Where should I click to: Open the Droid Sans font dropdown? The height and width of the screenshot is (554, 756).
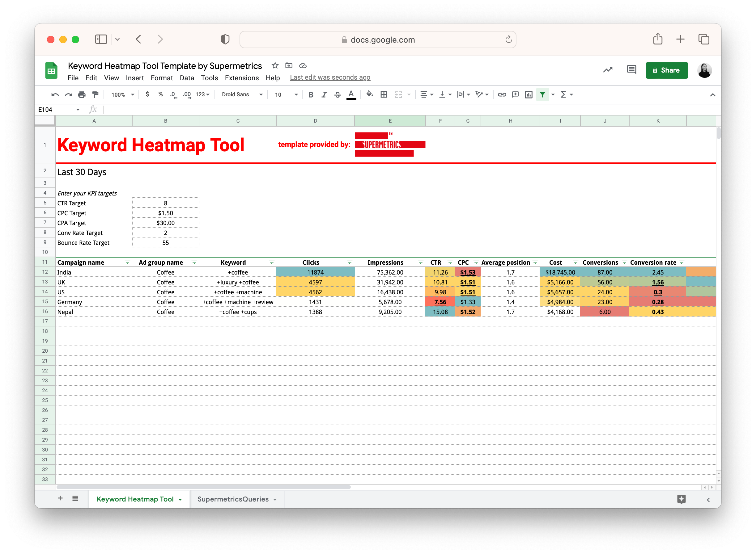pyautogui.click(x=242, y=94)
